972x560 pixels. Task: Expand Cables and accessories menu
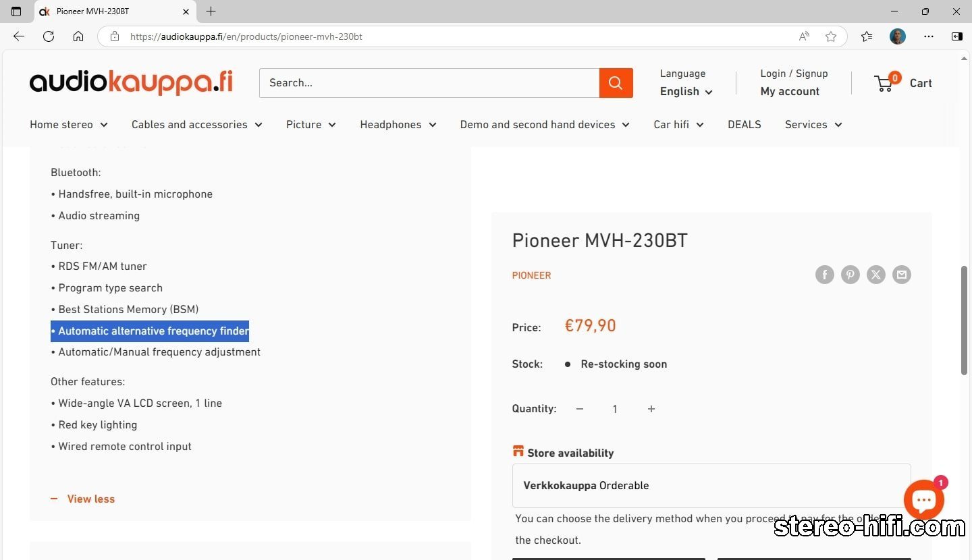pos(197,125)
